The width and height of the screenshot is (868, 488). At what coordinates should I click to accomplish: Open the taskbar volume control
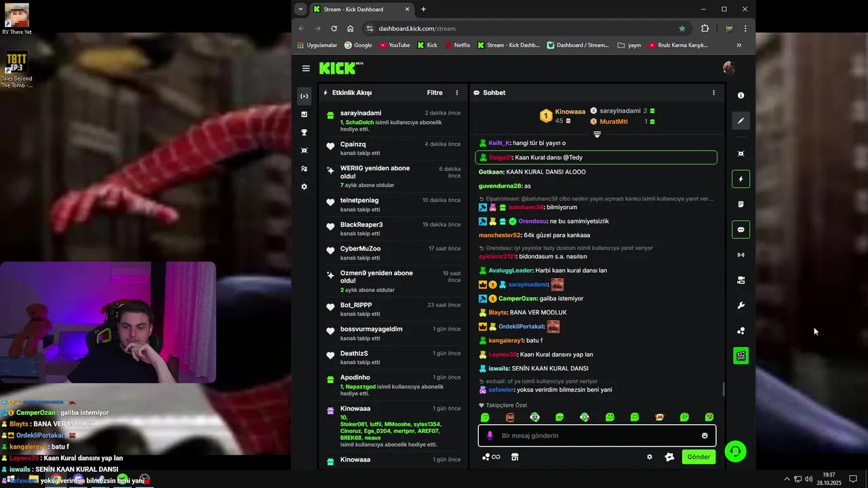click(808, 479)
